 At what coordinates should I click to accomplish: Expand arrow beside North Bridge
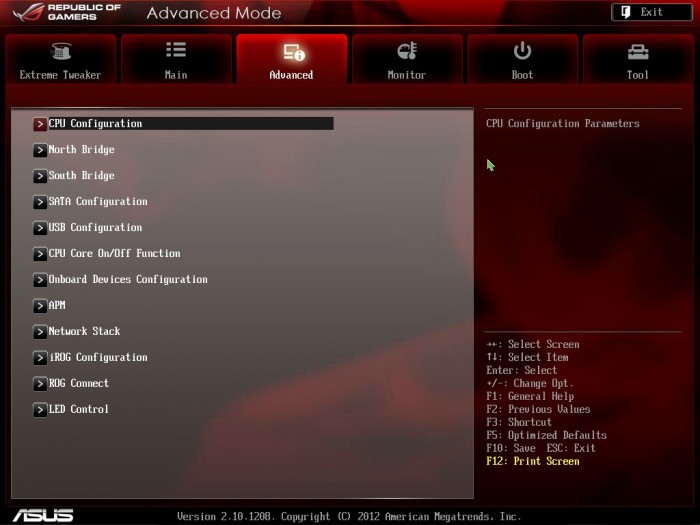[x=40, y=150]
